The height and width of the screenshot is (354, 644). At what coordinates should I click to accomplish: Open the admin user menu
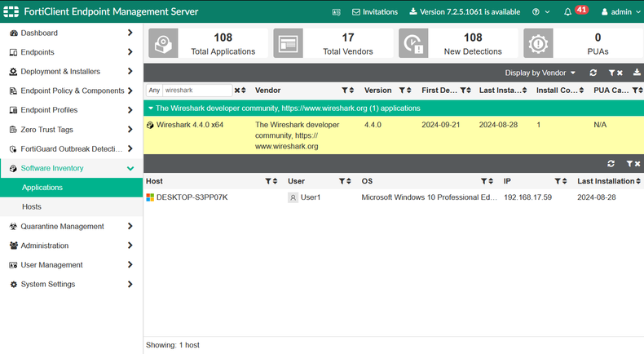click(x=620, y=12)
